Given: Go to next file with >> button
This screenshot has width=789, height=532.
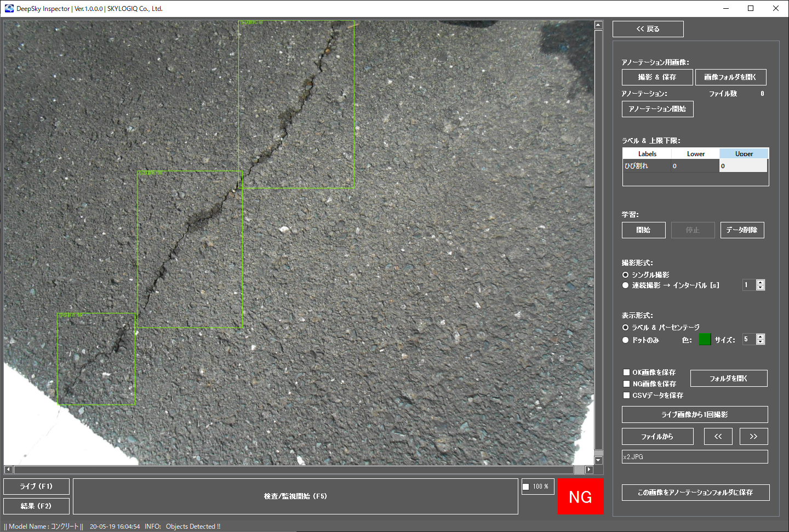Looking at the screenshot, I should point(753,437).
